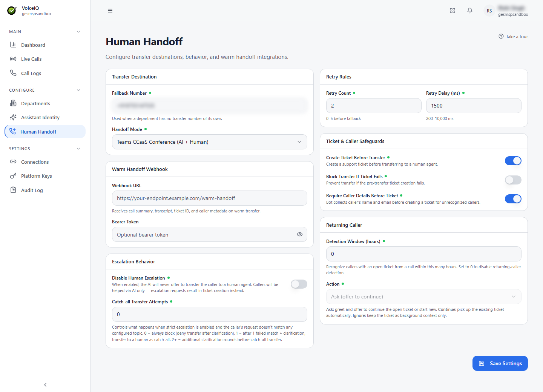
Task: Click the VoiceIQ logo icon
Action: tap(12, 11)
